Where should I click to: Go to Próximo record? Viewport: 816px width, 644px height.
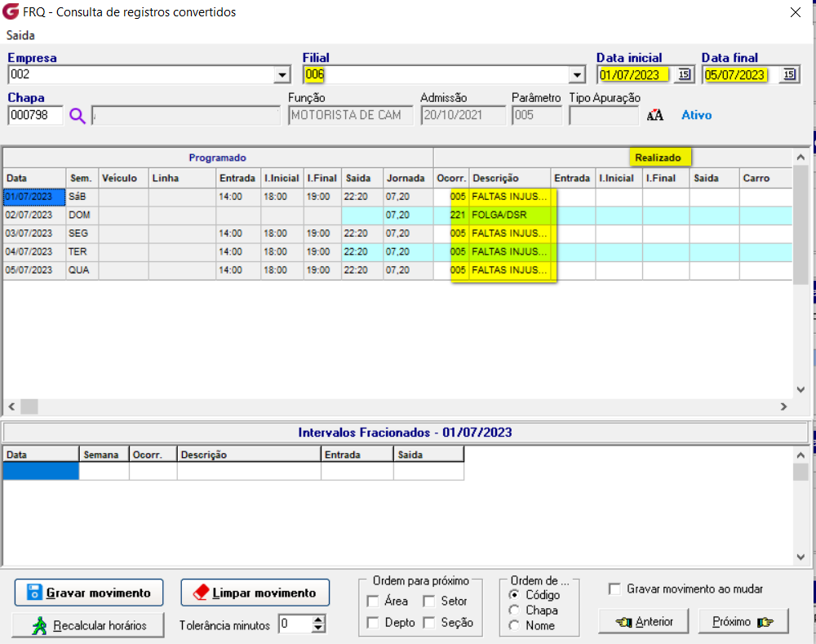coord(743,622)
